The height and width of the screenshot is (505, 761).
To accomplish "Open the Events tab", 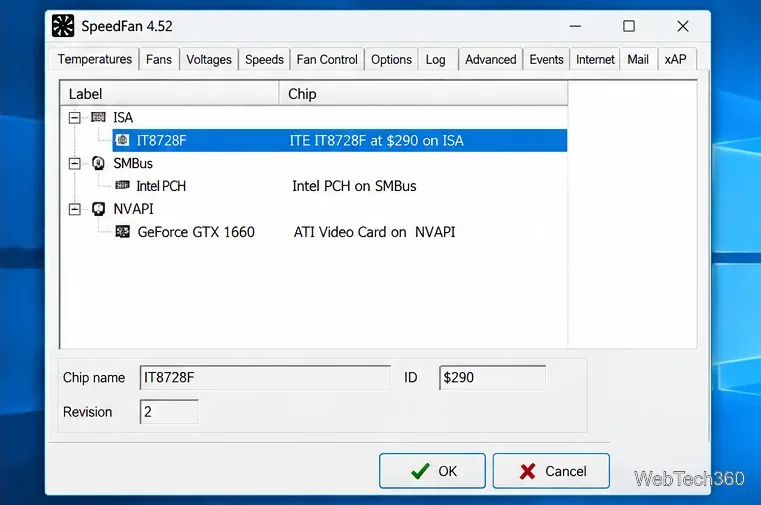I will click(546, 60).
